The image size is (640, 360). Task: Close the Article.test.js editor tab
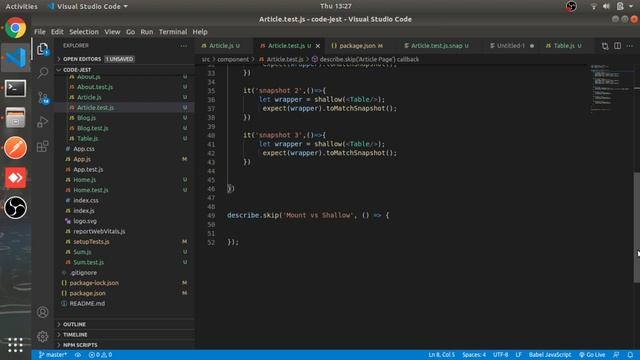coord(318,46)
